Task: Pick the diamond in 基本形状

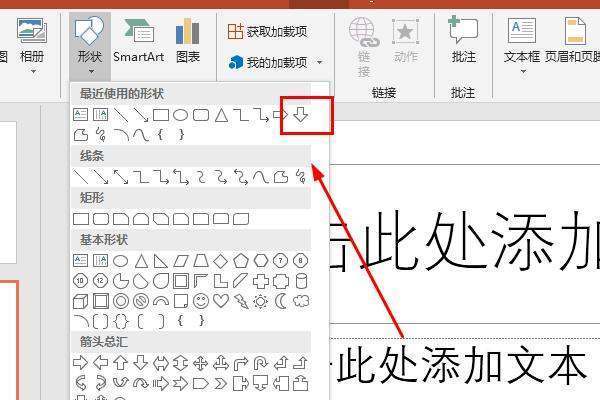Action: (220, 261)
